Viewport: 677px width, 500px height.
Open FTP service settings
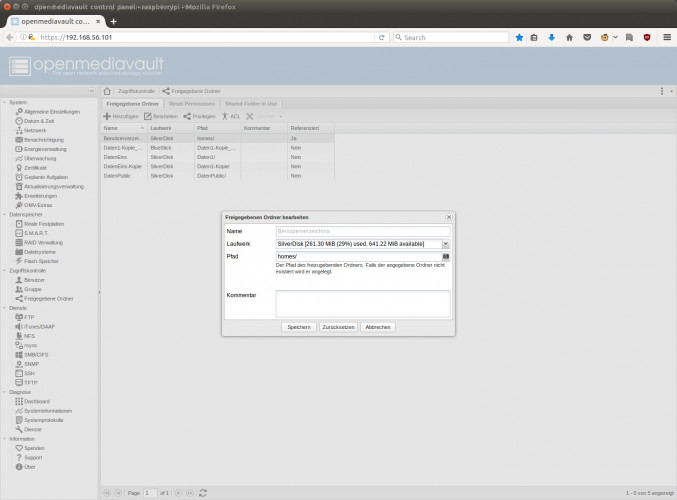pyautogui.click(x=25, y=317)
